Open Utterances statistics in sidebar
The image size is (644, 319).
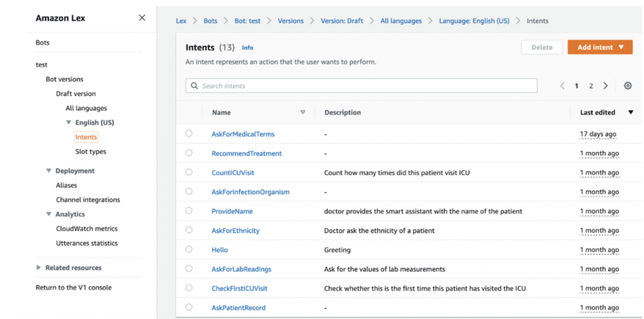87,243
